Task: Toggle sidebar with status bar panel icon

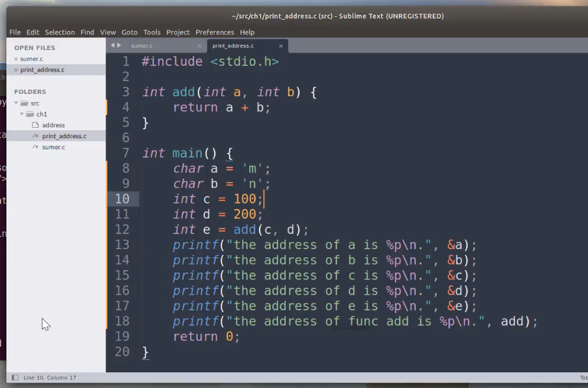Action: point(15,377)
